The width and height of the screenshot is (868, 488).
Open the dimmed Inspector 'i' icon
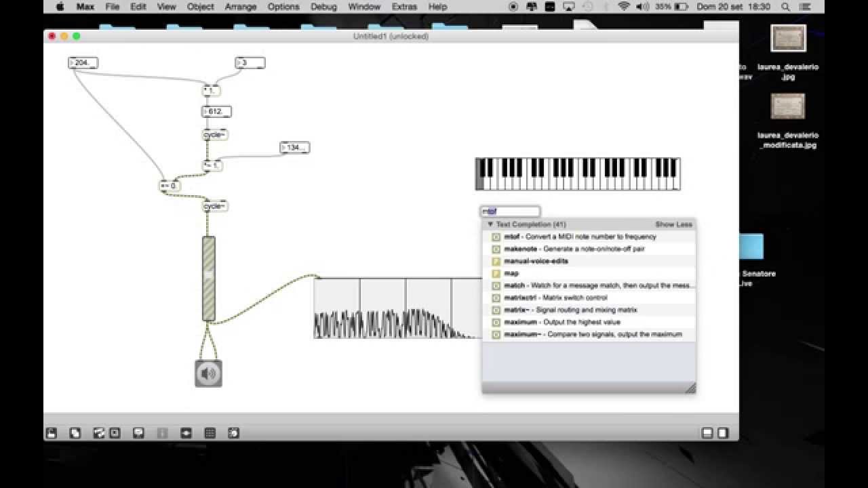coord(162,433)
